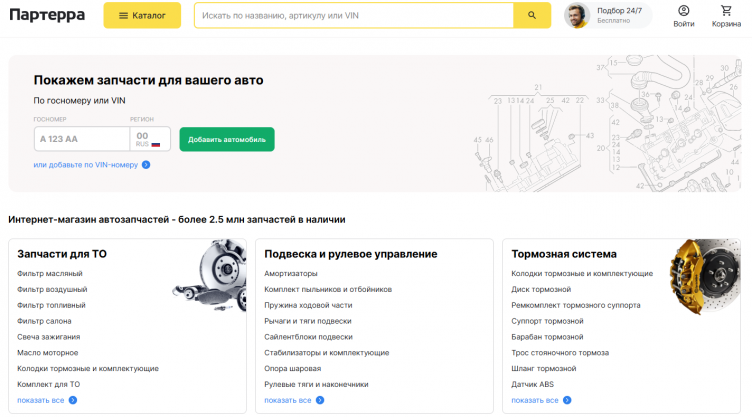Focus the parts search field

pyautogui.click(x=354, y=15)
